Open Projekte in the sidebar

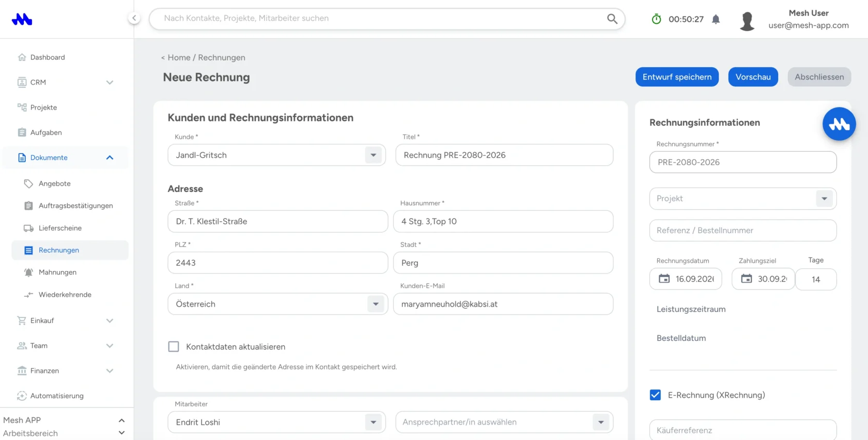point(43,108)
